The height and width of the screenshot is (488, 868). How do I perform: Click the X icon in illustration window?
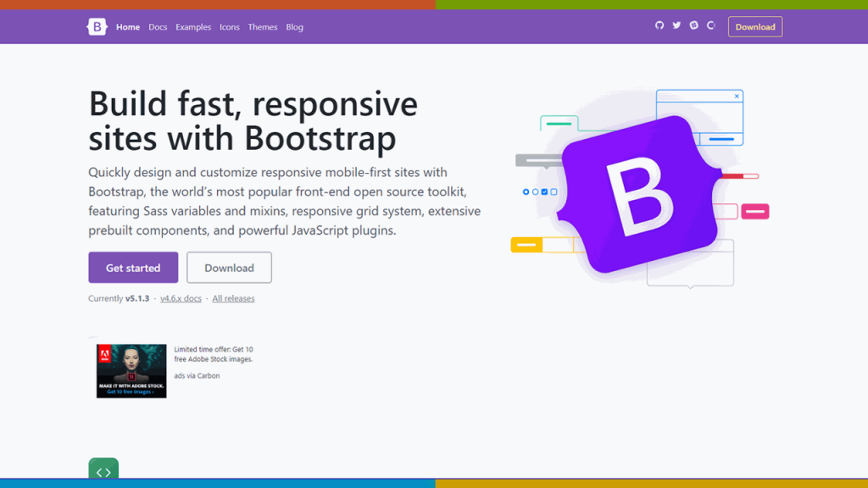click(x=737, y=97)
